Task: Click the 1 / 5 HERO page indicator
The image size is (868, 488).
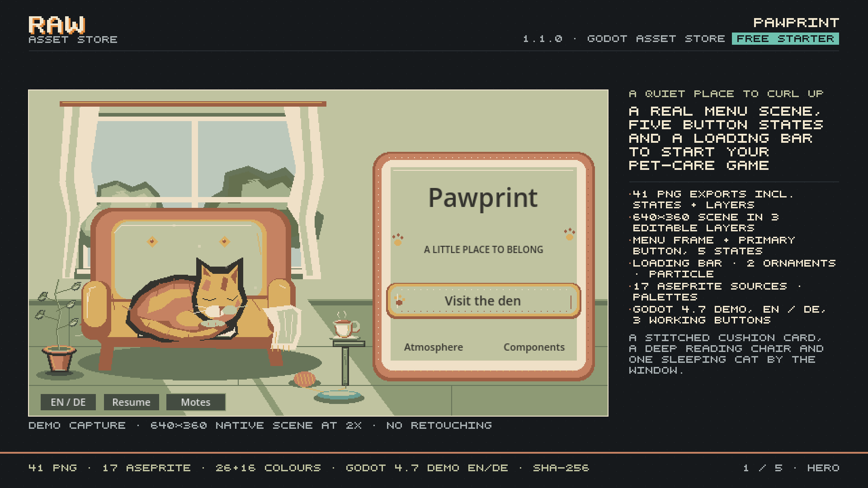Action: (x=791, y=468)
